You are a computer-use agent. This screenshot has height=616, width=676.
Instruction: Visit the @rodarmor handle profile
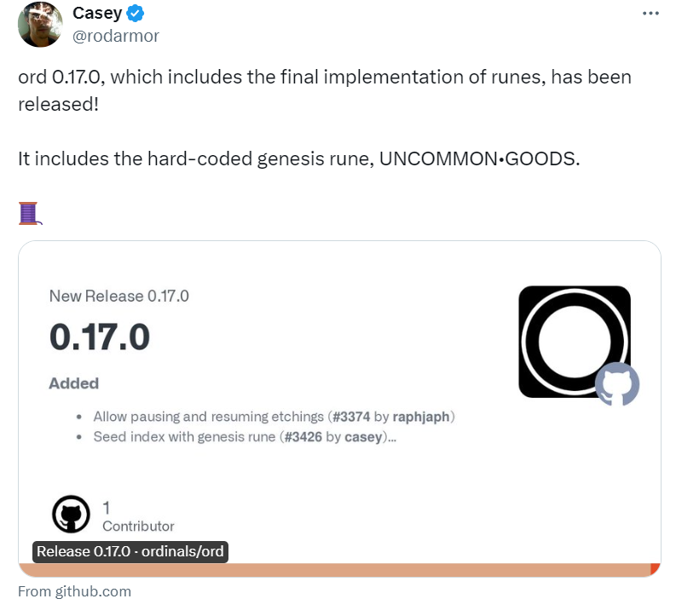116,36
